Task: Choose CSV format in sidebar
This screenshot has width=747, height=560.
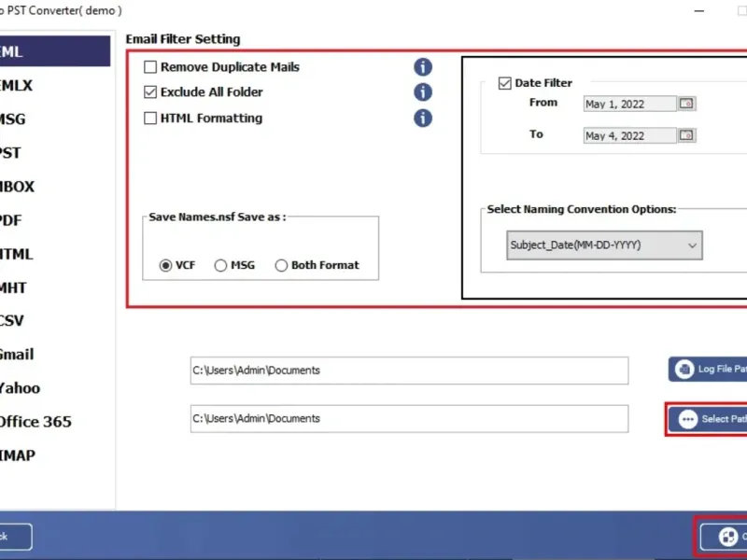Action: 12,321
